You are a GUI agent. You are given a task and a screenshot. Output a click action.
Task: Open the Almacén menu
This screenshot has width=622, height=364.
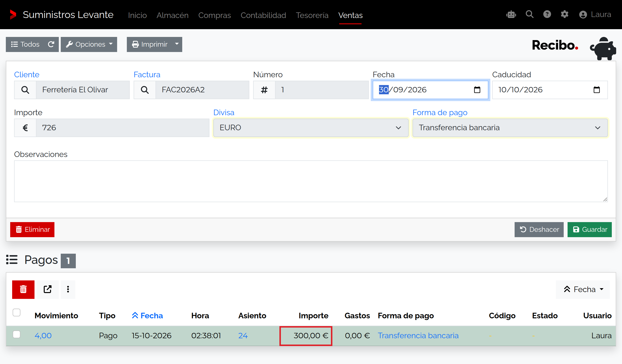tap(173, 15)
